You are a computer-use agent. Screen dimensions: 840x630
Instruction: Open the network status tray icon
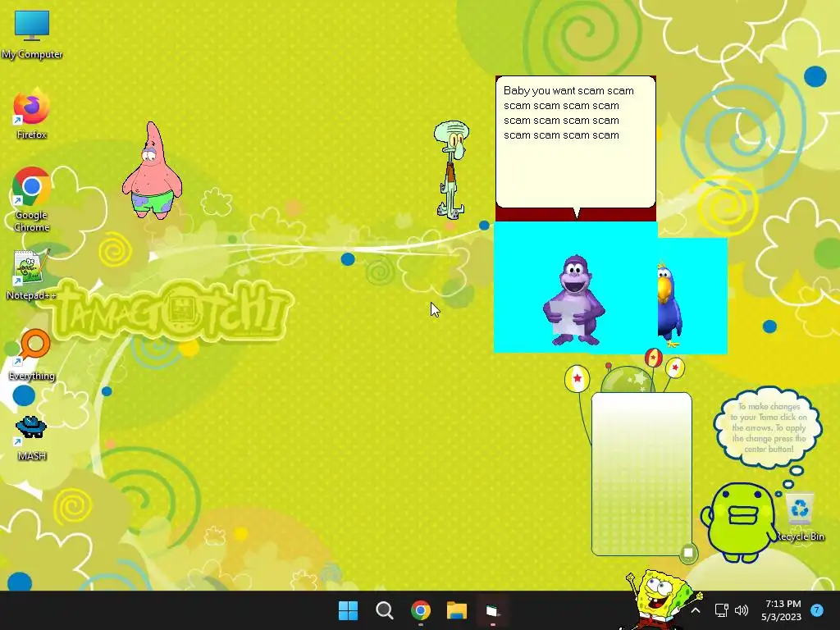(721, 610)
